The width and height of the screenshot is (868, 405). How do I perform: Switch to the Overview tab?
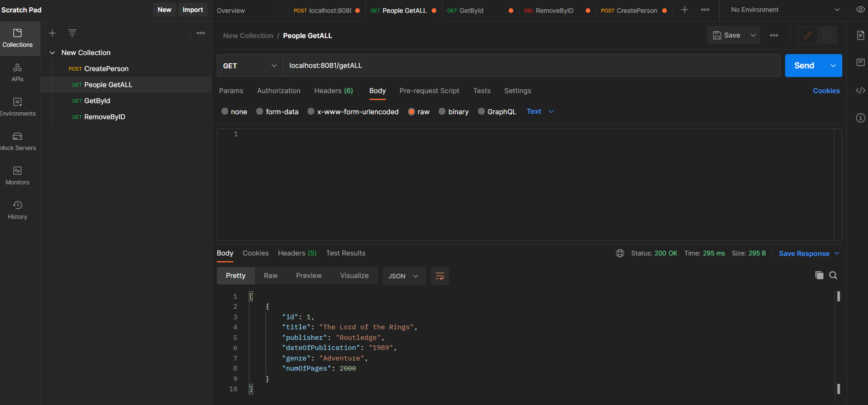click(x=231, y=11)
